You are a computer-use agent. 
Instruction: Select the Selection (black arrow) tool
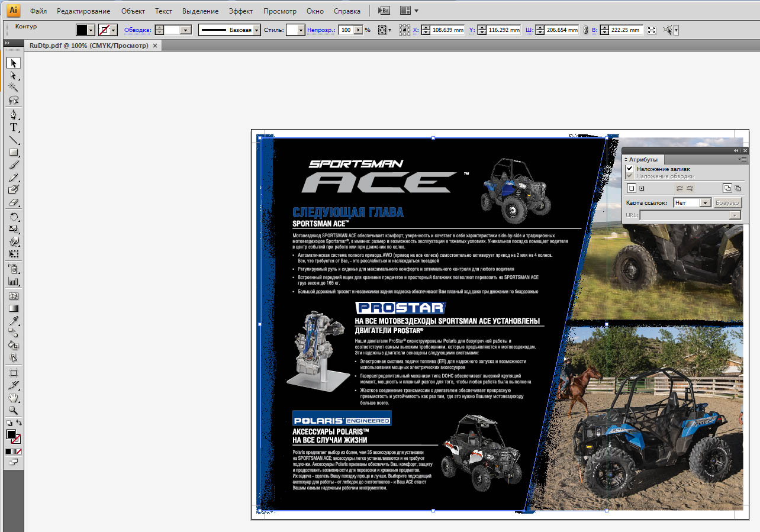pos(14,62)
